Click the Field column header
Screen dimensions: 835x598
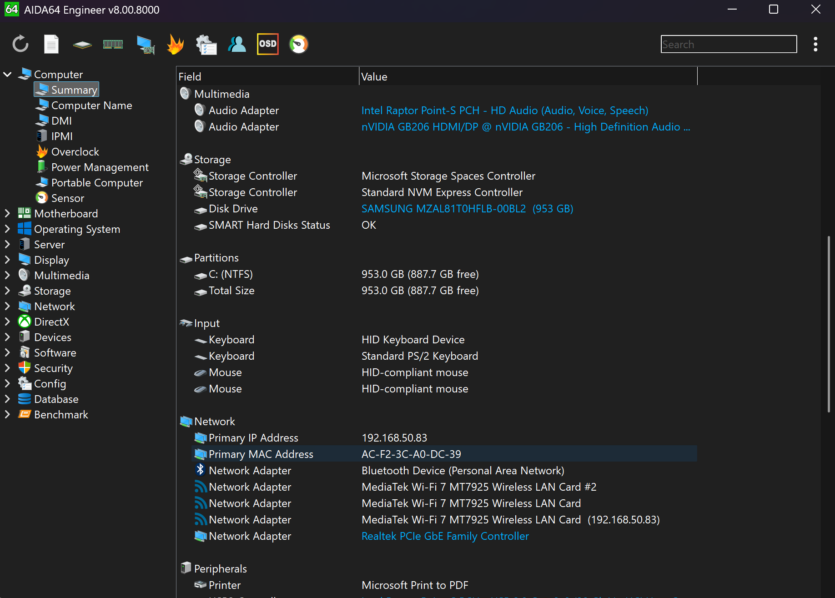(x=268, y=77)
